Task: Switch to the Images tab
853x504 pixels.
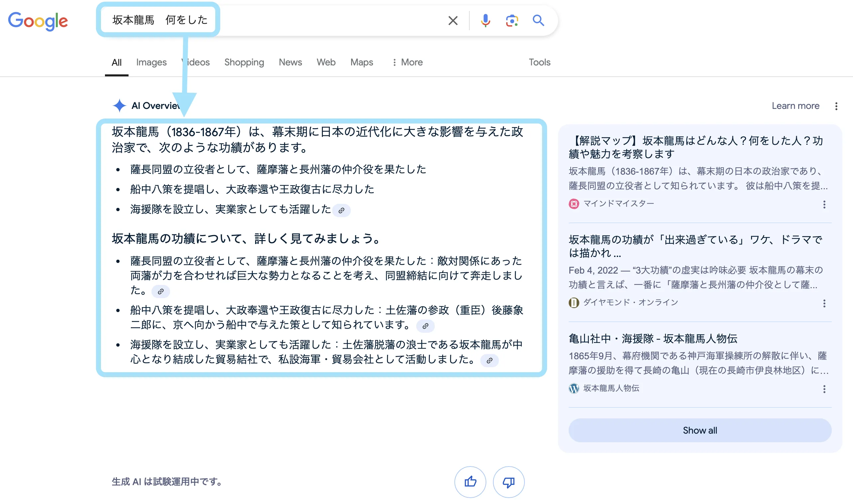Action: click(x=151, y=62)
